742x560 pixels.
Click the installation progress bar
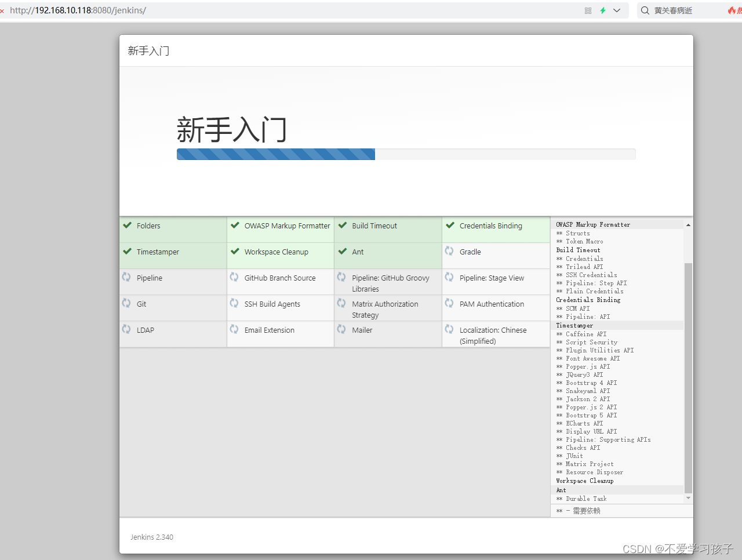tap(406, 154)
